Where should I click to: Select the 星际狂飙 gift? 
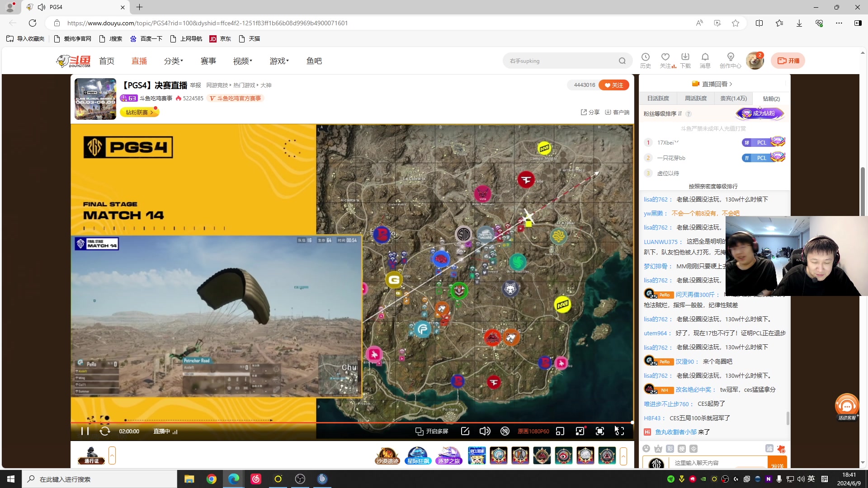(418, 455)
